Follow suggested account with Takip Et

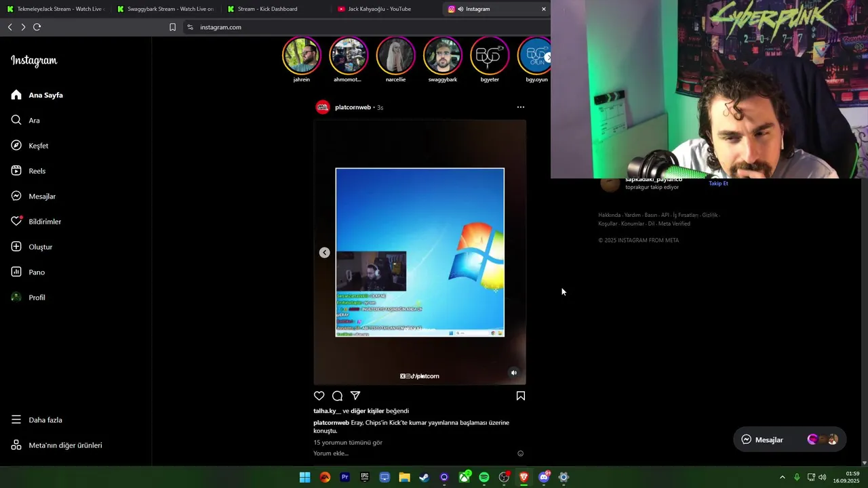tap(718, 183)
